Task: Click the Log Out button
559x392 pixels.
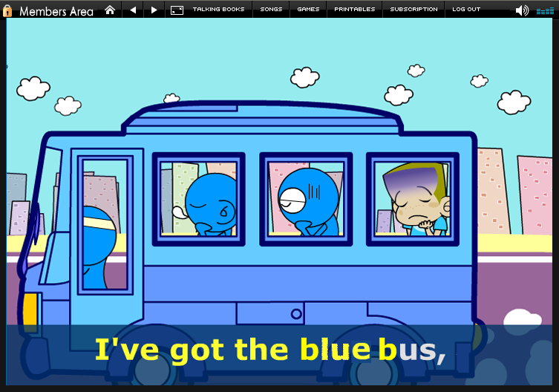Action: pyautogui.click(x=466, y=10)
